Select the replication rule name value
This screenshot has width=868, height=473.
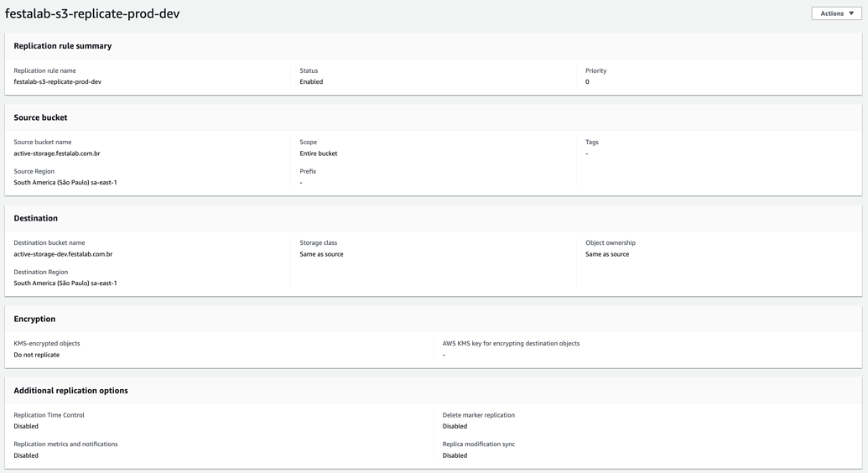[x=58, y=82]
